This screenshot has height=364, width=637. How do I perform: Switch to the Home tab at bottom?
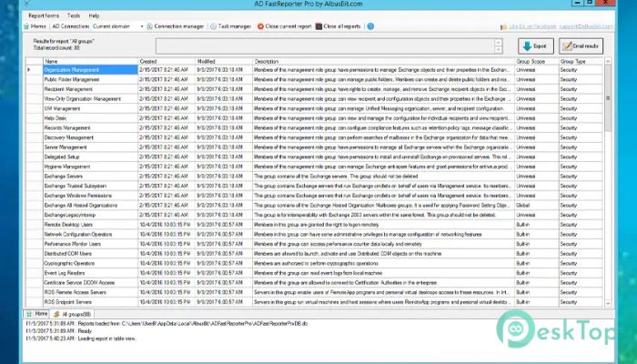point(36,314)
